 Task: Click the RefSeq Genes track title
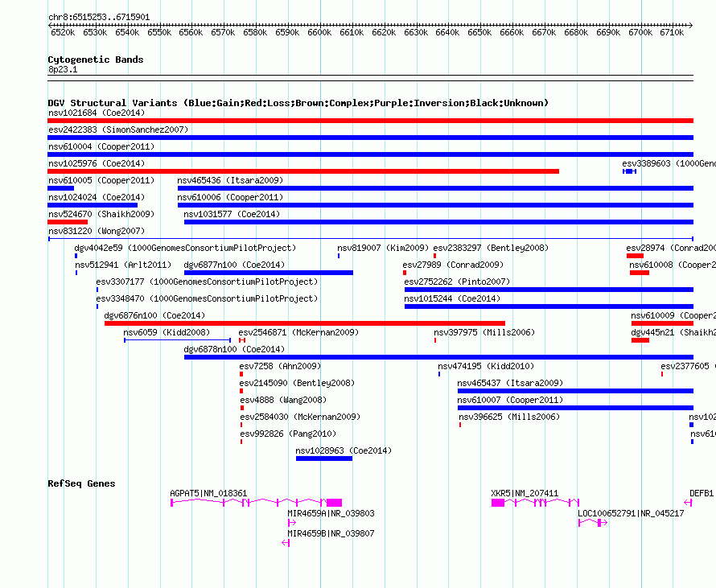tap(81, 484)
